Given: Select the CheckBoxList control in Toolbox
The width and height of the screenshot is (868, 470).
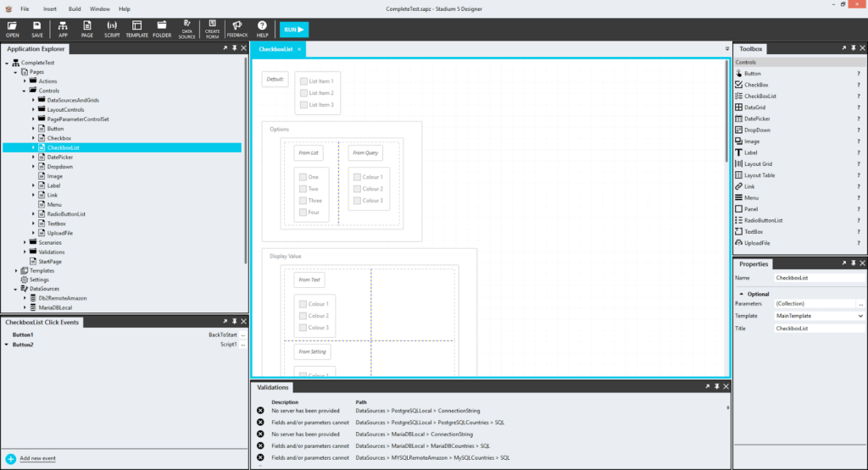Looking at the screenshot, I should point(759,97).
